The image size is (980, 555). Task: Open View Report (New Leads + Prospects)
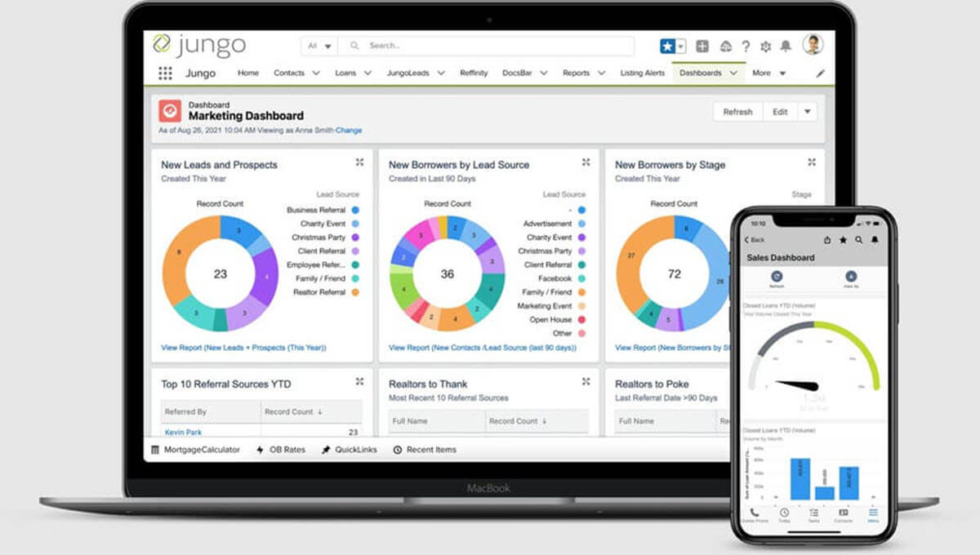[243, 348]
